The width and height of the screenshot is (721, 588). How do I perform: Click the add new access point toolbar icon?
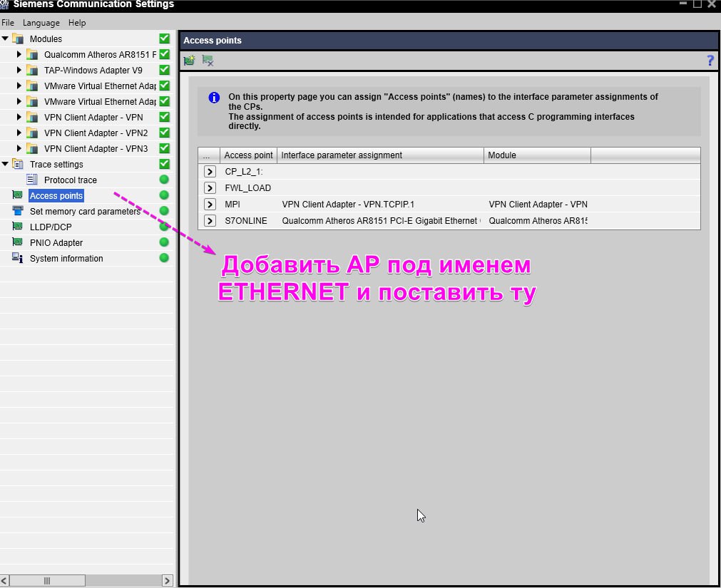190,60
